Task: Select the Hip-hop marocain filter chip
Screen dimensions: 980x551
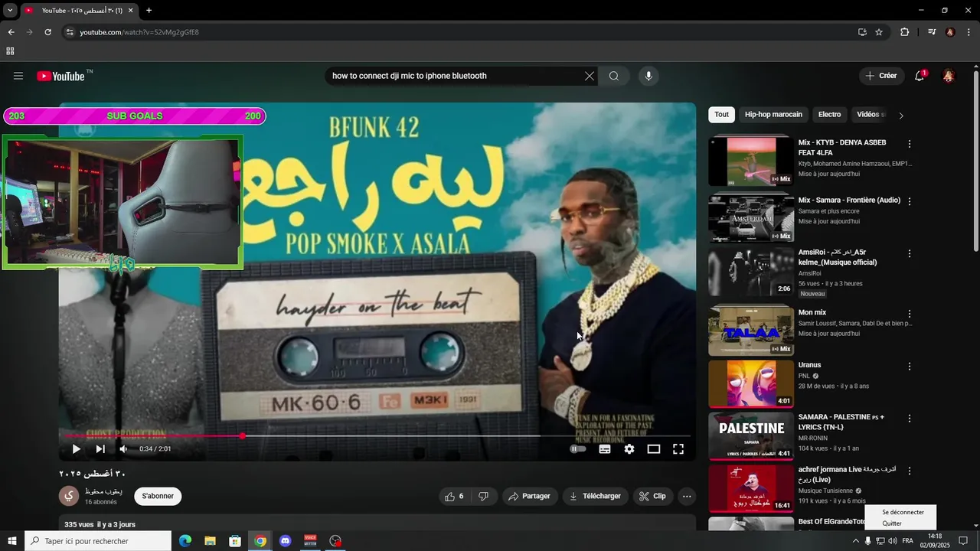Action: point(773,115)
